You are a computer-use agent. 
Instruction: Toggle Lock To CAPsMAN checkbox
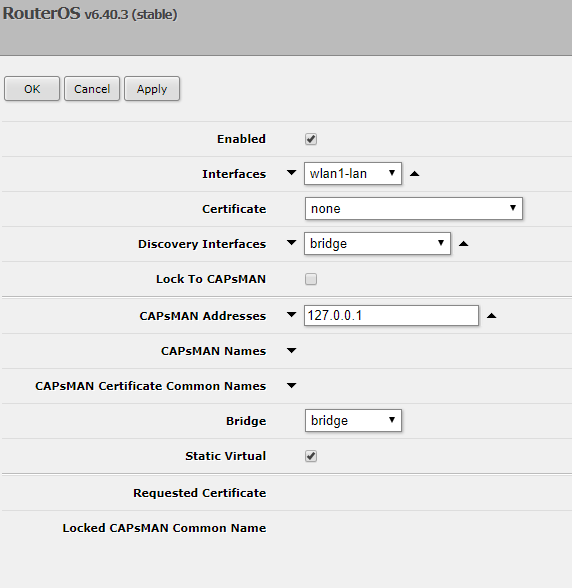tap(311, 279)
